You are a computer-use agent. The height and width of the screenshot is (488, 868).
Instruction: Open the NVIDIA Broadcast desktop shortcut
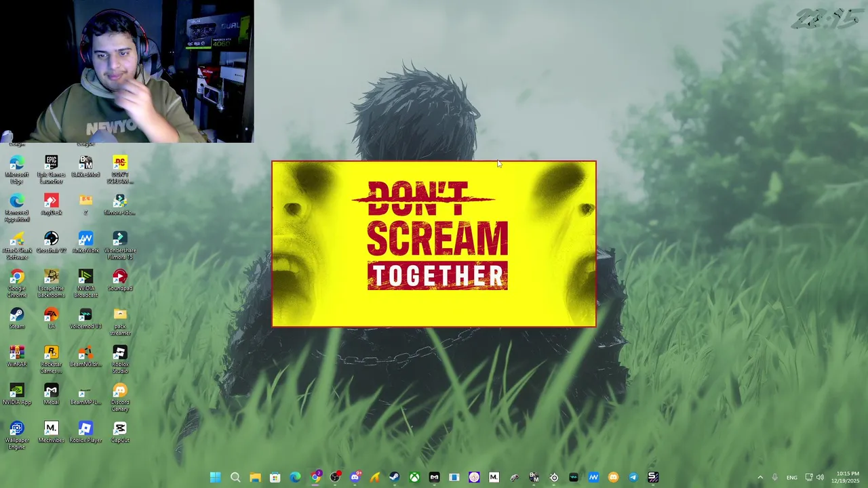[85, 283]
